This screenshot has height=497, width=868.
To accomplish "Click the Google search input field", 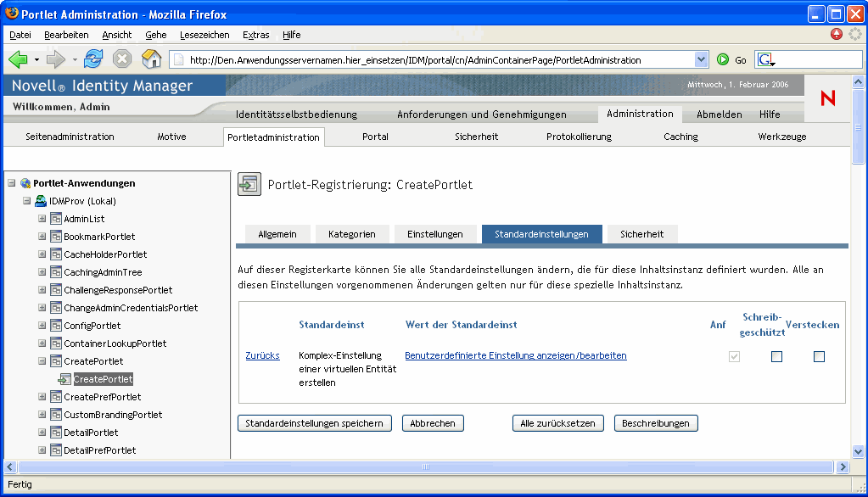I will click(x=820, y=59).
